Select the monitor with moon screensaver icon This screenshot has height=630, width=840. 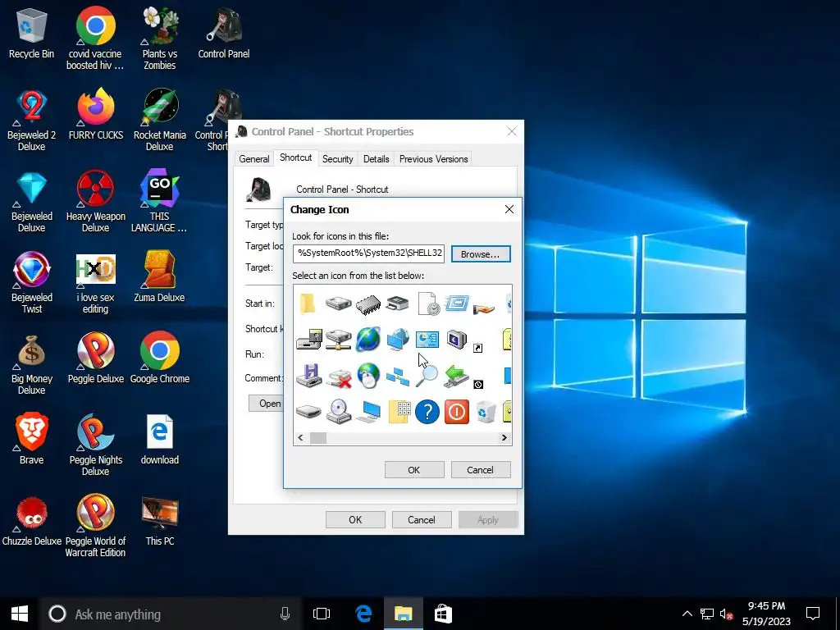[456, 339]
